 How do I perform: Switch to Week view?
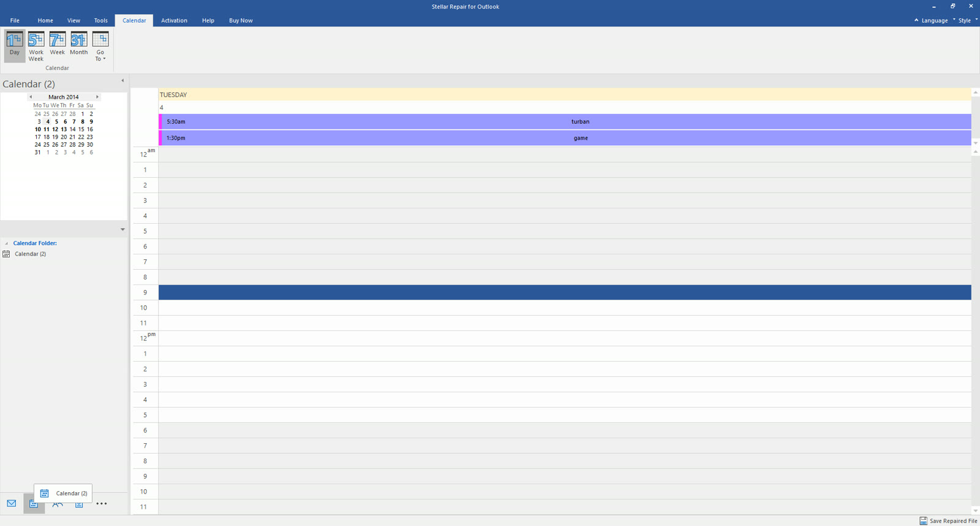[58, 45]
